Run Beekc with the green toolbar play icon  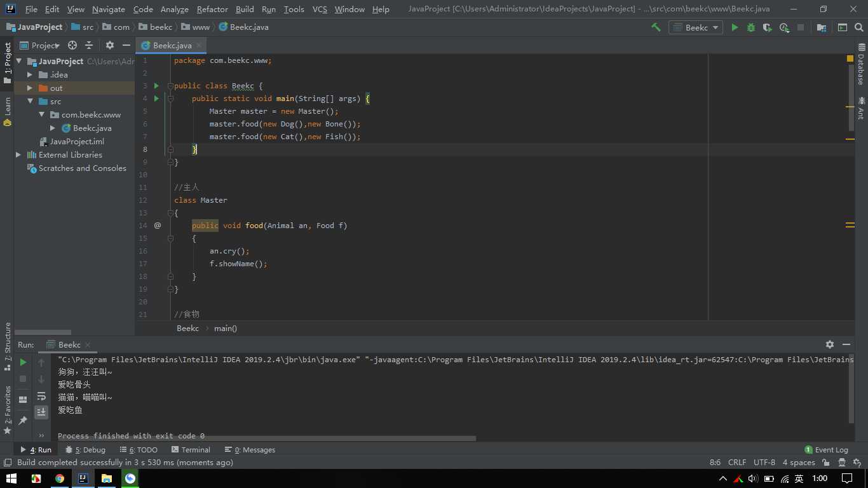coord(735,27)
